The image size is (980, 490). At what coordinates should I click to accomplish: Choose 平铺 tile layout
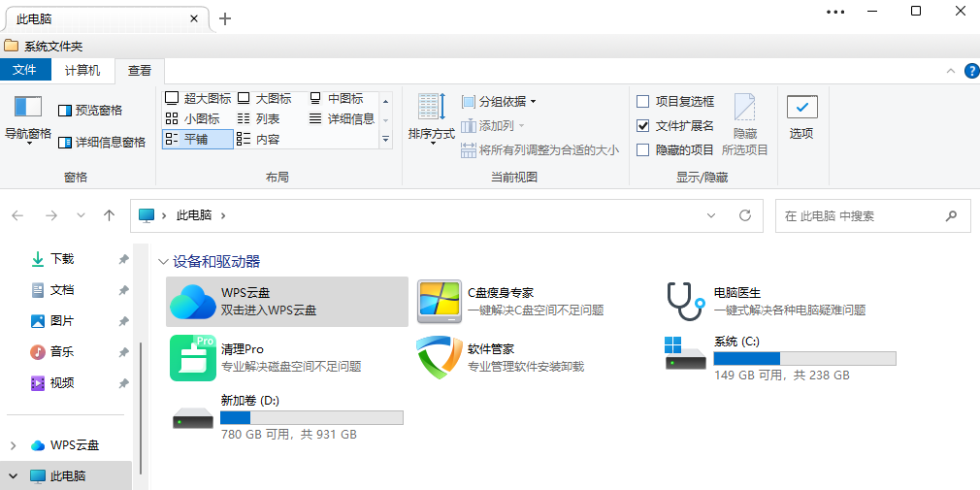[x=198, y=140]
